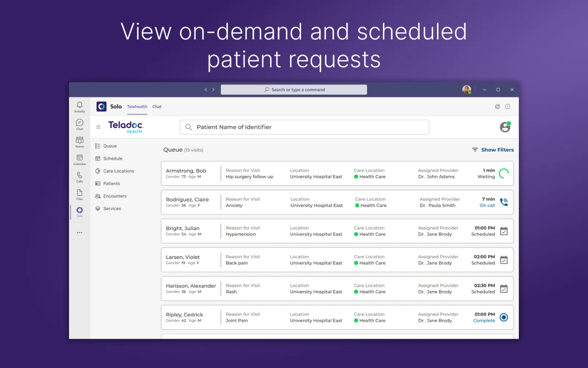
Task: Open Patients in the Teladoc menu
Action: tap(108, 184)
